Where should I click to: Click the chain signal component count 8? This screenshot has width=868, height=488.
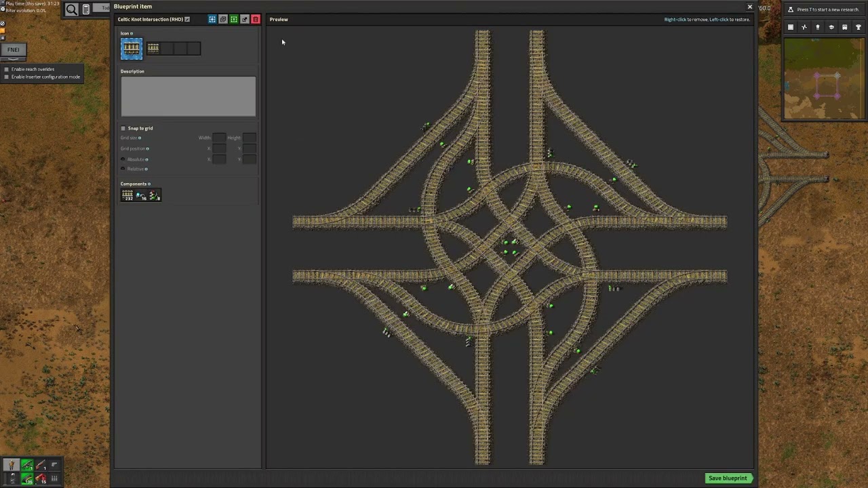click(155, 195)
